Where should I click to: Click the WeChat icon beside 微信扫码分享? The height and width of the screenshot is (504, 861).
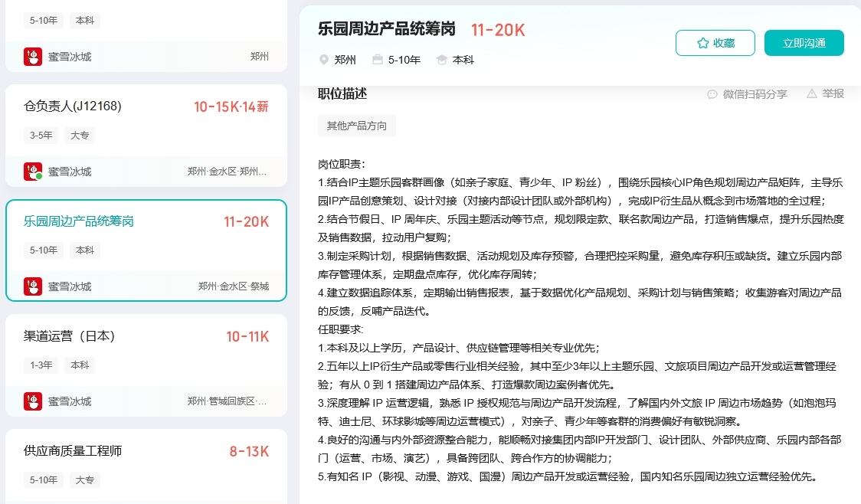[x=712, y=94]
